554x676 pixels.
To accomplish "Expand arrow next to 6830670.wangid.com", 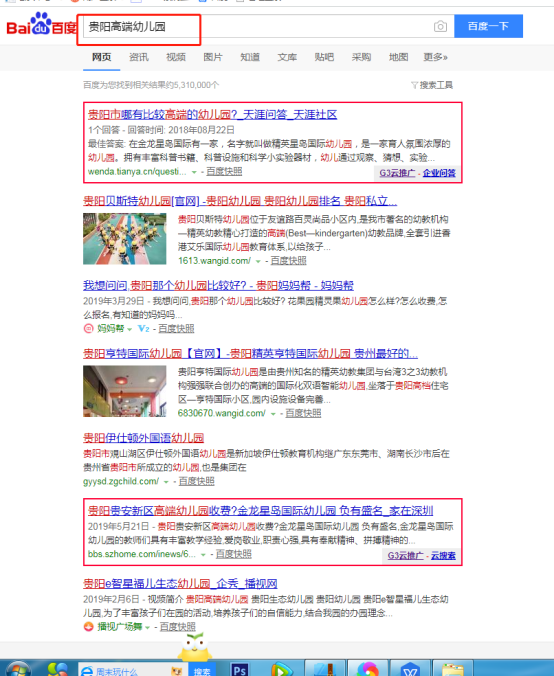I will (x=272, y=414).
